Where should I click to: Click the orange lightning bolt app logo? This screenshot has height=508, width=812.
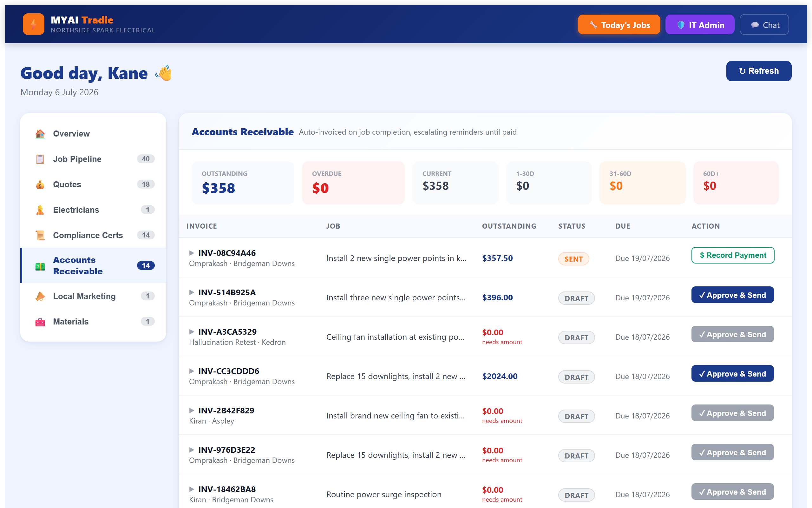tap(34, 24)
